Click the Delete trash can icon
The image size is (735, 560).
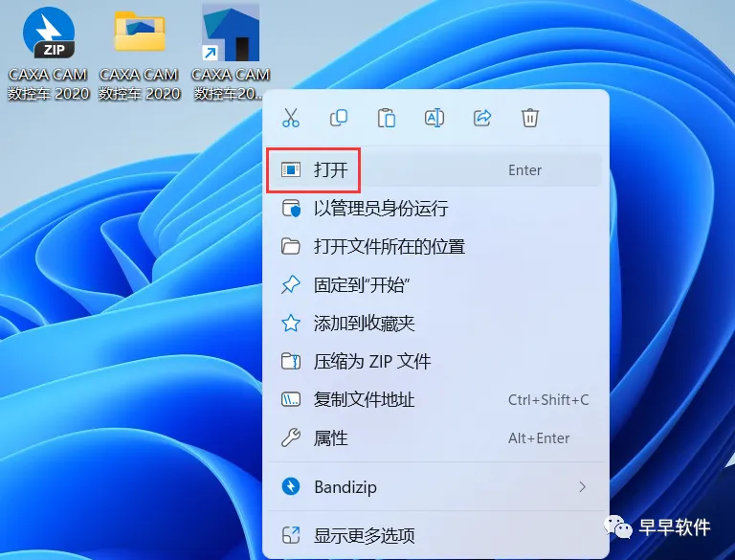(530, 118)
